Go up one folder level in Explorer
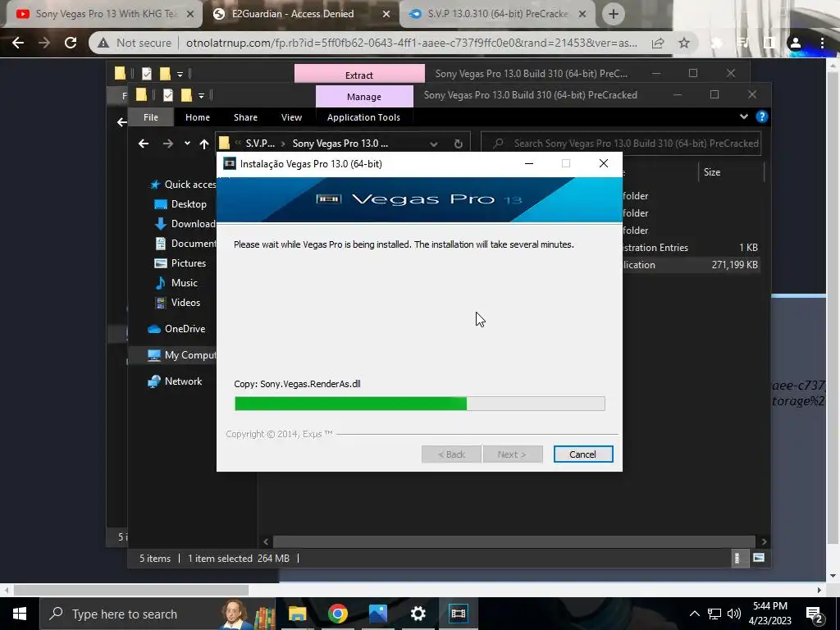This screenshot has width=840, height=630. (x=204, y=144)
